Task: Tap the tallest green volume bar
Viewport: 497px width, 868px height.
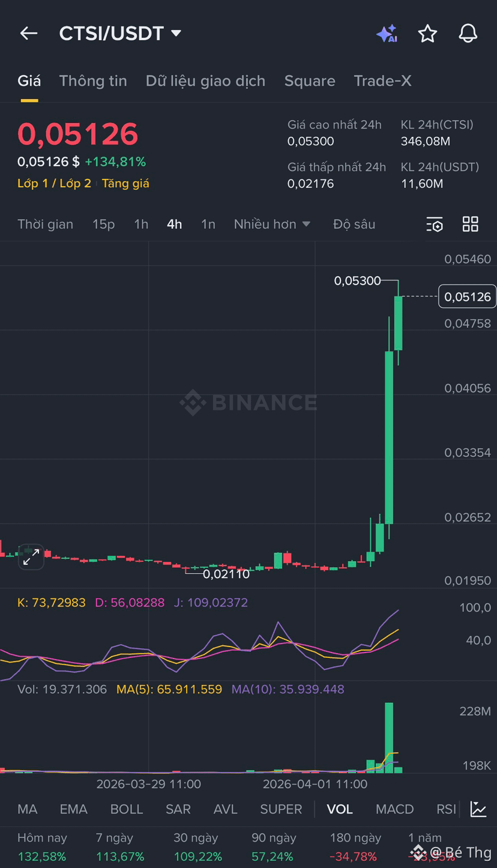Action: click(x=389, y=737)
